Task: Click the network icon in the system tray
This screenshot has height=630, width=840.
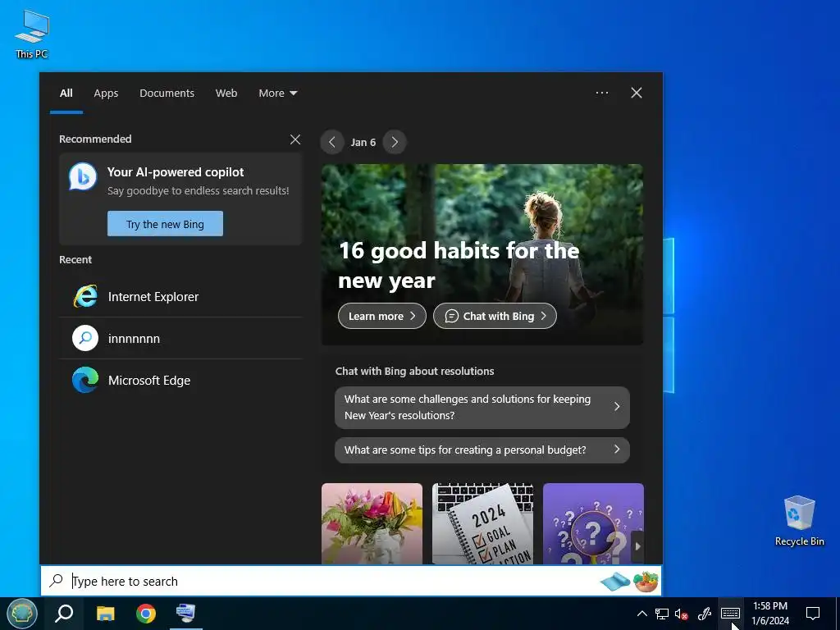Action: tap(662, 614)
